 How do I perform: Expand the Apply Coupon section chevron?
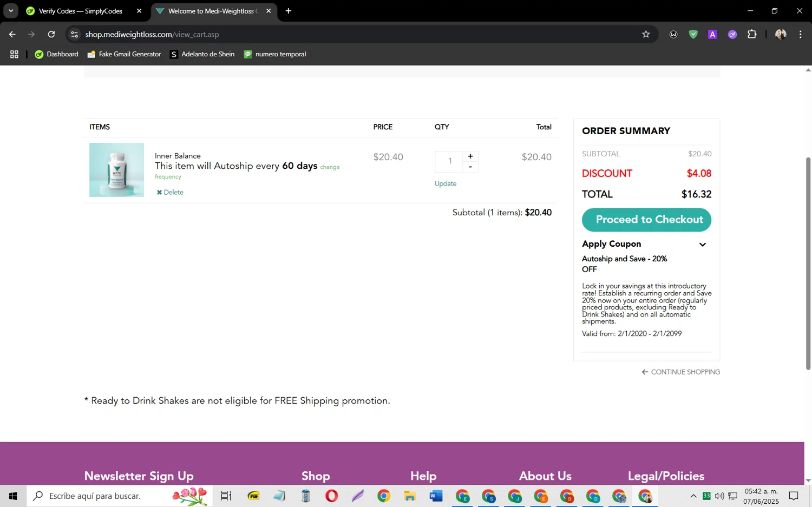pyautogui.click(x=703, y=245)
